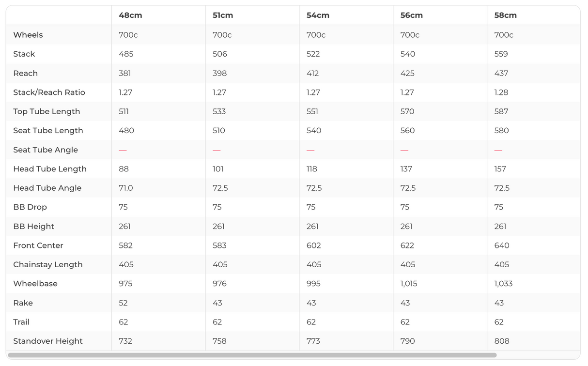
Task: Click the 808 Standover Height value
Action: pyautogui.click(x=502, y=341)
